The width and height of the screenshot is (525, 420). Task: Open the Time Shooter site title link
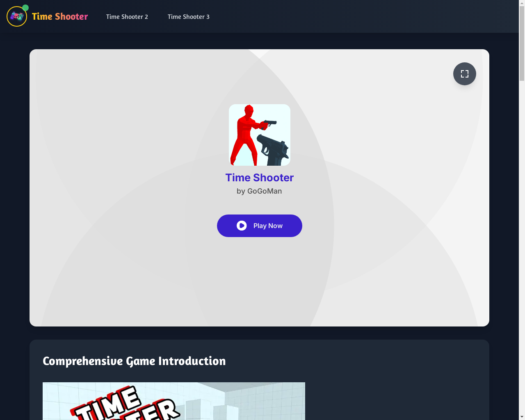[60, 16]
